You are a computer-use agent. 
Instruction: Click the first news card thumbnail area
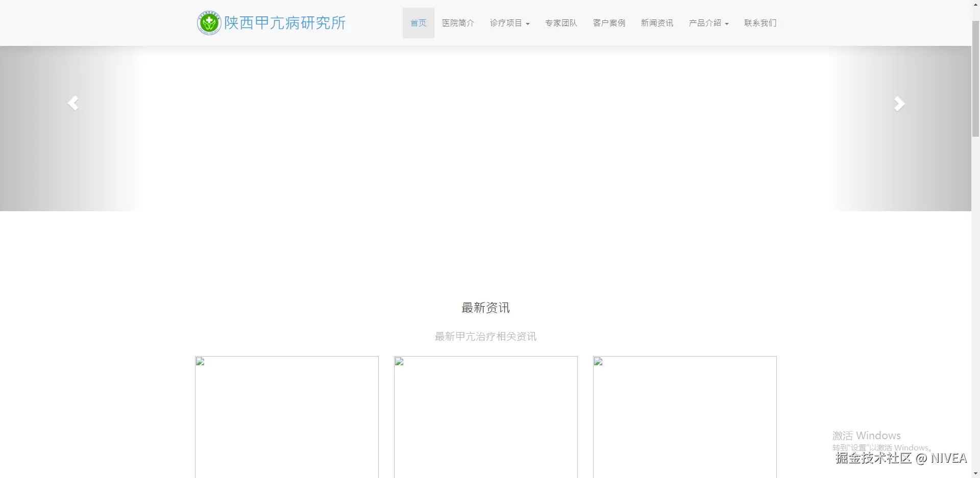click(x=286, y=416)
